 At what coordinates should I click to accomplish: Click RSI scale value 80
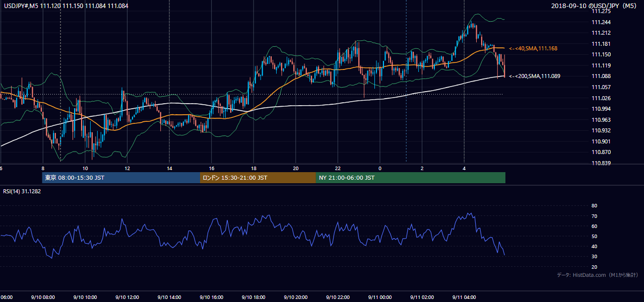[595, 206]
